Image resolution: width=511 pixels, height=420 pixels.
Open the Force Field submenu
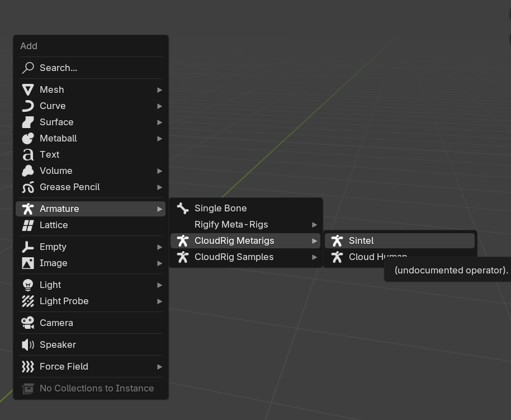[91, 366]
